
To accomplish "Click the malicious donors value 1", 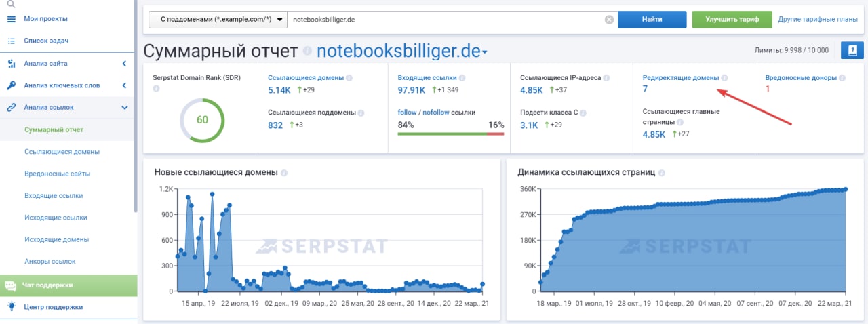I will (x=768, y=89).
